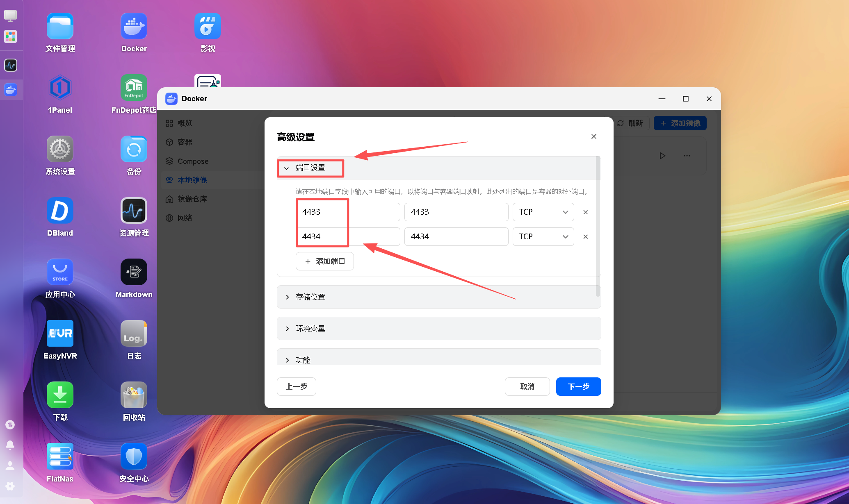
Task: Remove the 4433 port mapping row
Action: coord(586,212)
